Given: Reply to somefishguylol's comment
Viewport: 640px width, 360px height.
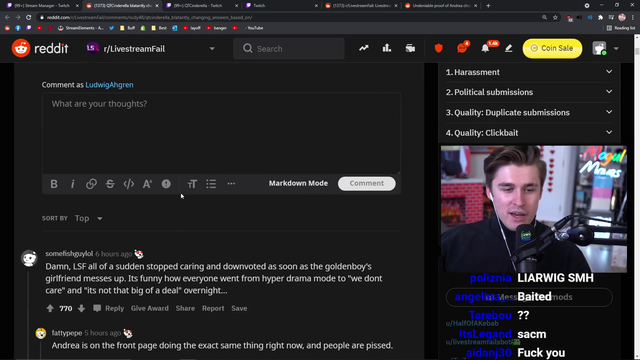Looking at the screenshot, I should (109, 308).
